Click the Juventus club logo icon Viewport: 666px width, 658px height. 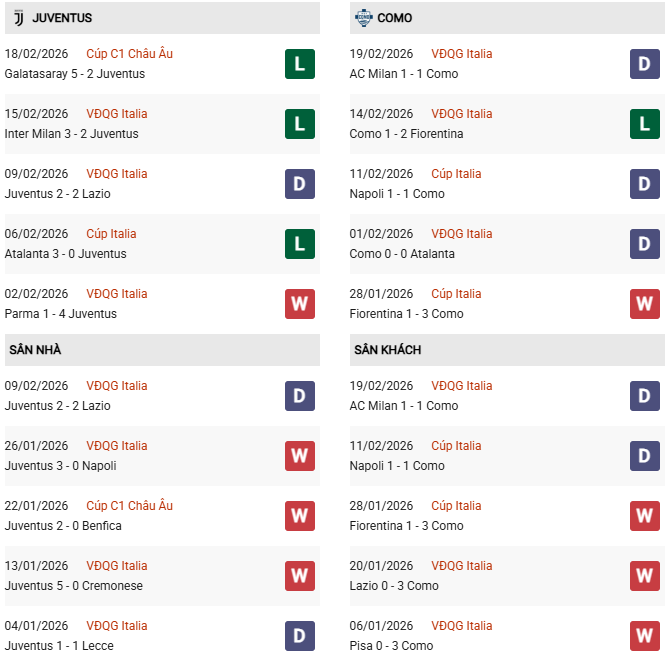(x=18, y=18)
